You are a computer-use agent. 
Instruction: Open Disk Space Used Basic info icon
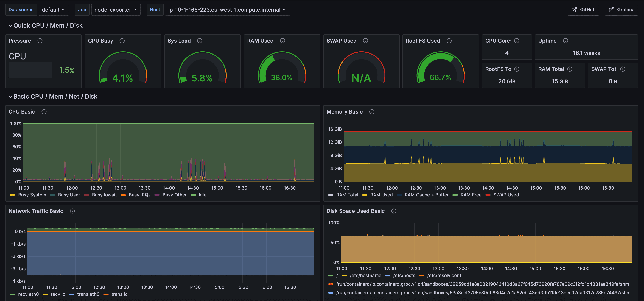[x=394, y=211]
